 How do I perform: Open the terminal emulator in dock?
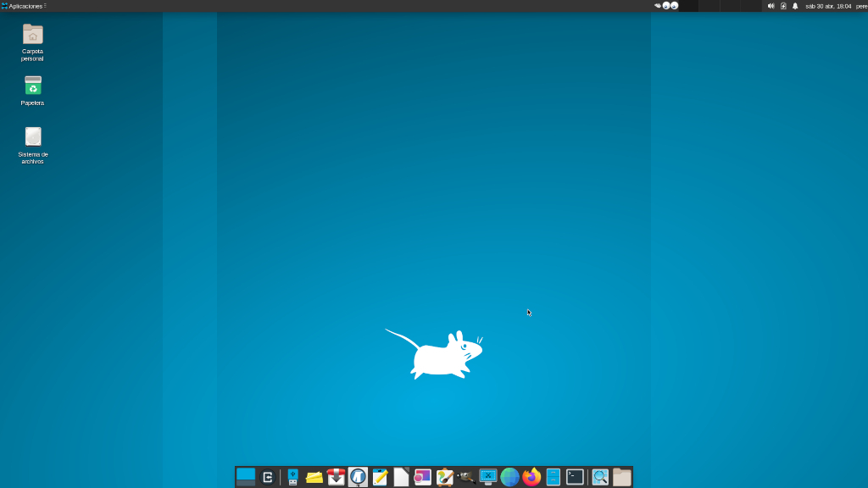575,477
